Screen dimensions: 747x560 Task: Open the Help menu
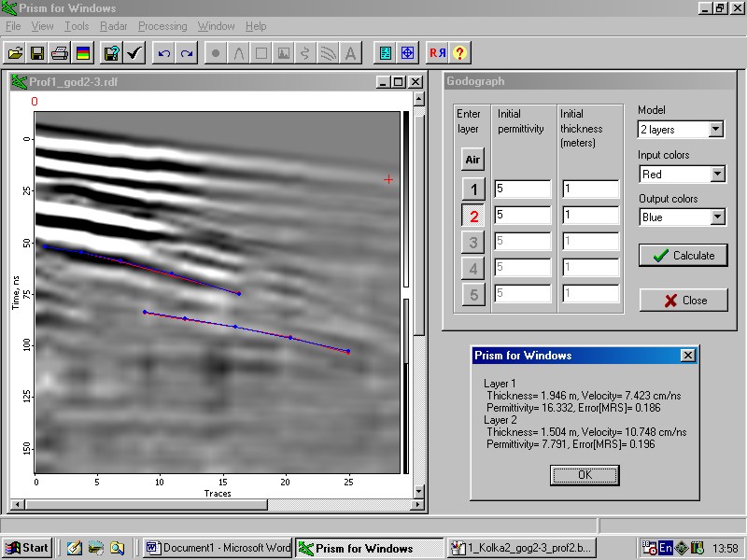click(256, 26)
